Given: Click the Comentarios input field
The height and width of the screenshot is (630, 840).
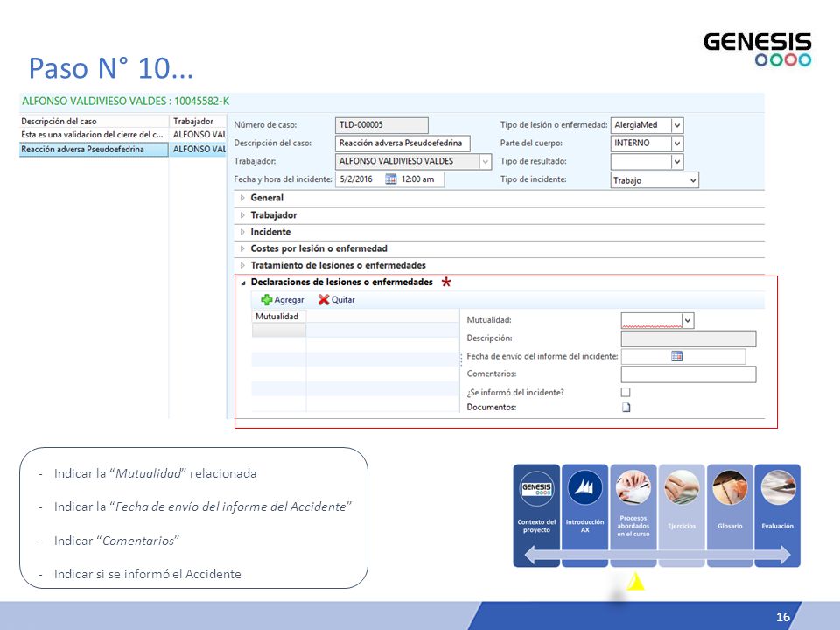Looking at the screenshot, I should pyautogui.click(x=689, y=374).
